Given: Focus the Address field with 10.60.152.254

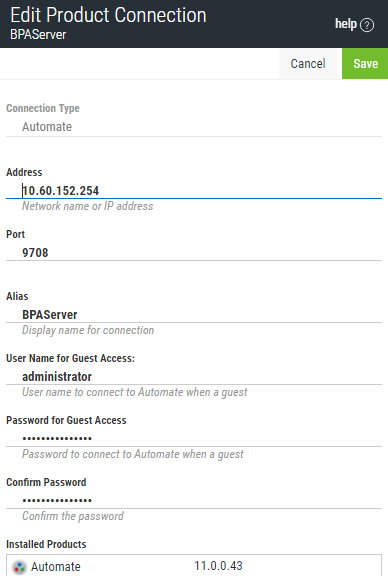Looking at the screenshot, I should (194, 191).
